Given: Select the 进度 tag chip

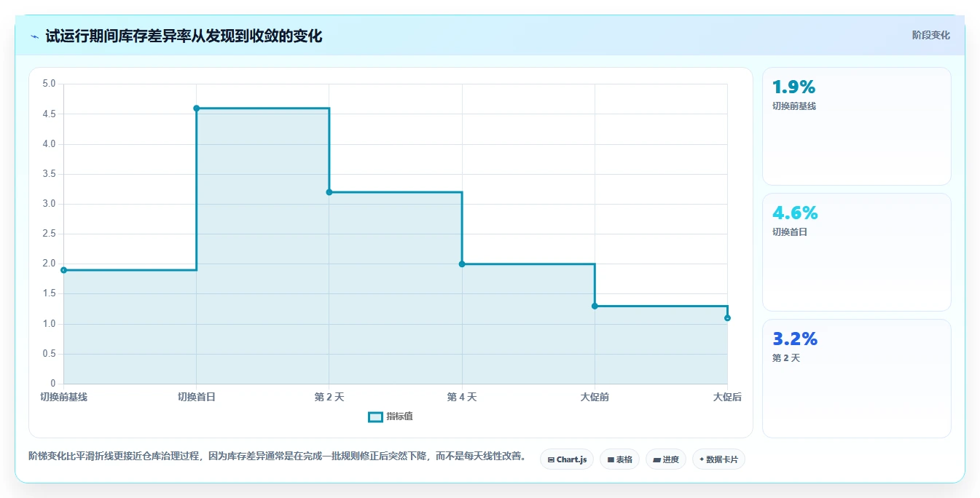Looking at the screenshot, I should (x=666, y=459).
